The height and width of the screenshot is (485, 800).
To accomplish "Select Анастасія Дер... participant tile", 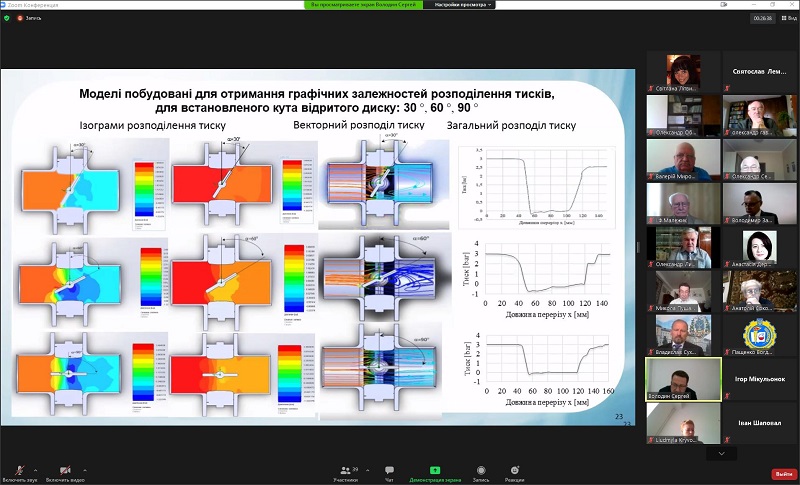I will (760, 247).
